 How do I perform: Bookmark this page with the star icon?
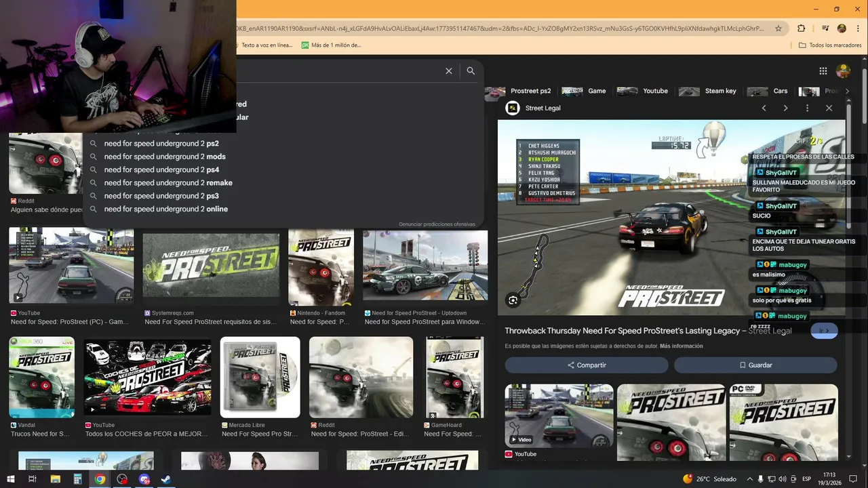coord(778,28)
